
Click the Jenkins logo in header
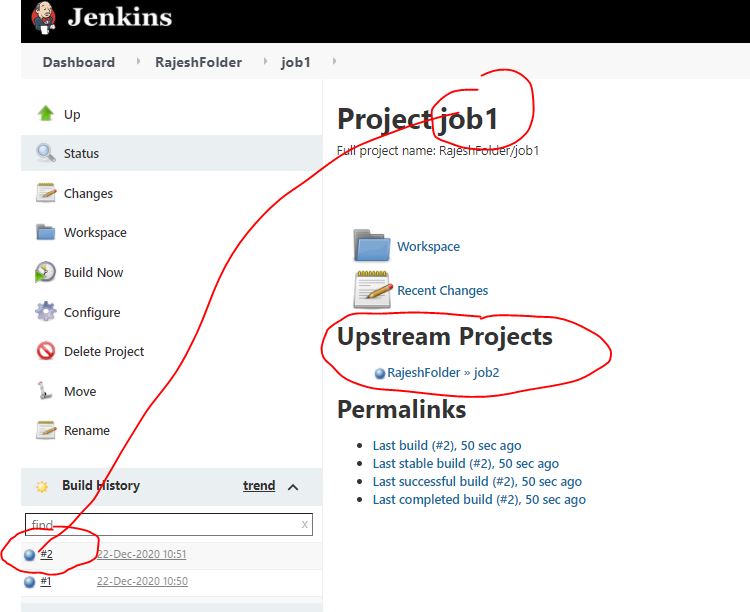[44, 19]
